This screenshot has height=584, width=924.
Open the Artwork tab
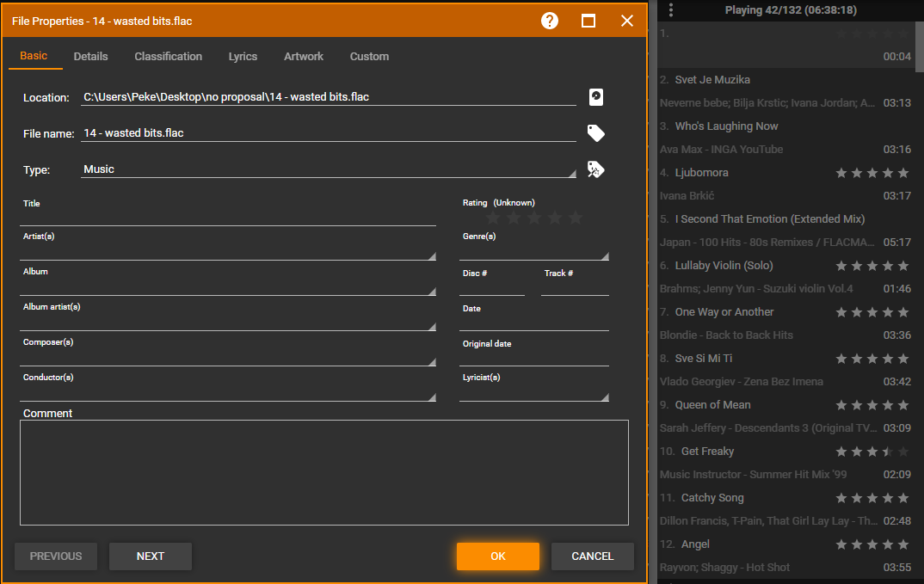tap(304, 57)
